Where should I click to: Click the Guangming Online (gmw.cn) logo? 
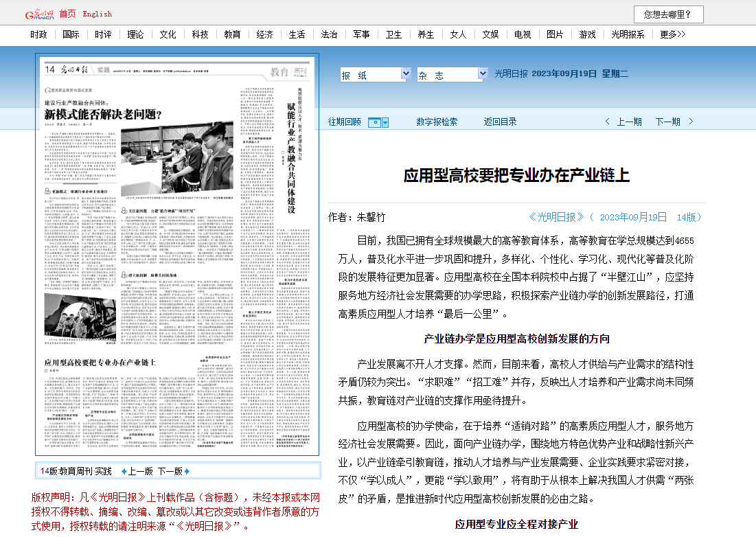(x=40, y=14)
